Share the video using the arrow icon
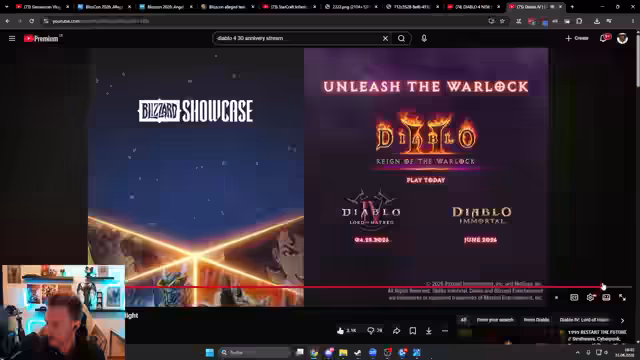 pyautogui.click(x=396, y=331)
